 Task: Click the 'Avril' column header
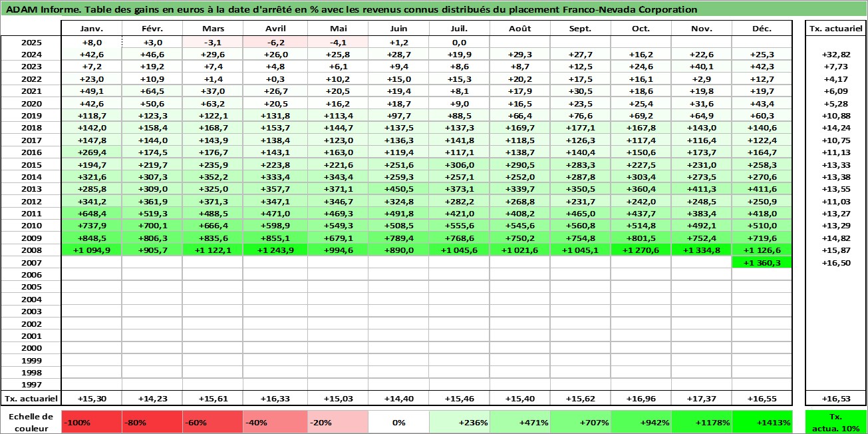click(275, 29)
